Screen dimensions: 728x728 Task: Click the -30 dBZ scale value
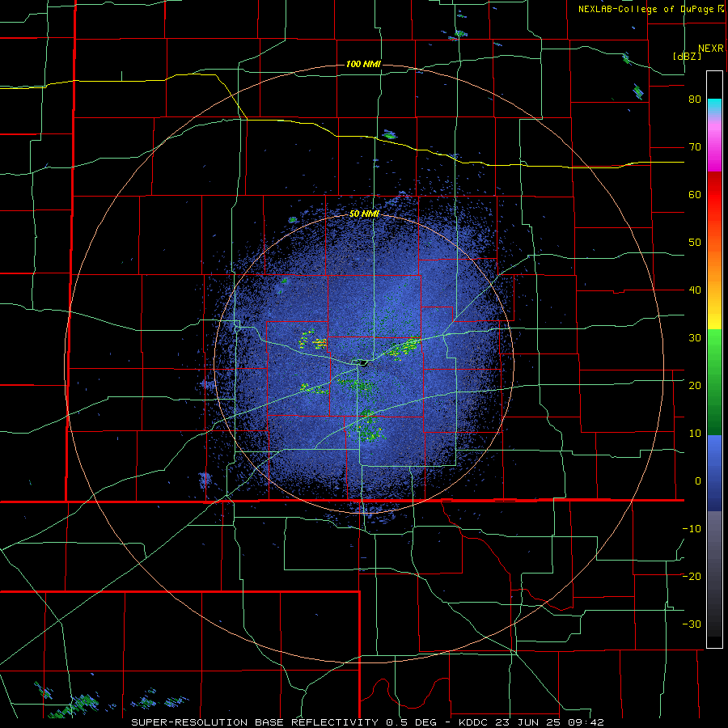[x=692, y=624]
